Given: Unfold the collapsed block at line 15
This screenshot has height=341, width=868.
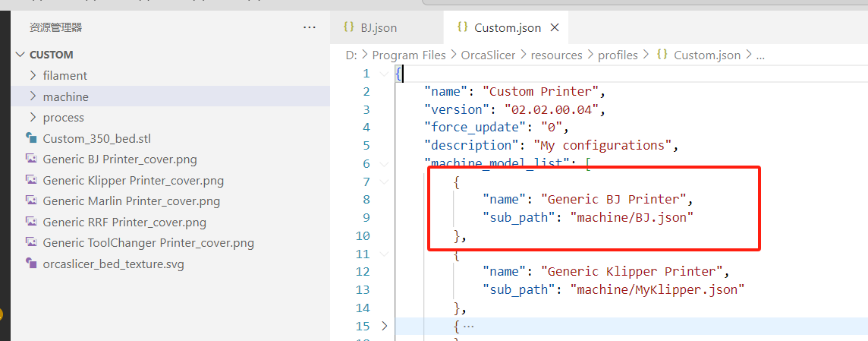Looking at the screenshot, I should point(384,326).
